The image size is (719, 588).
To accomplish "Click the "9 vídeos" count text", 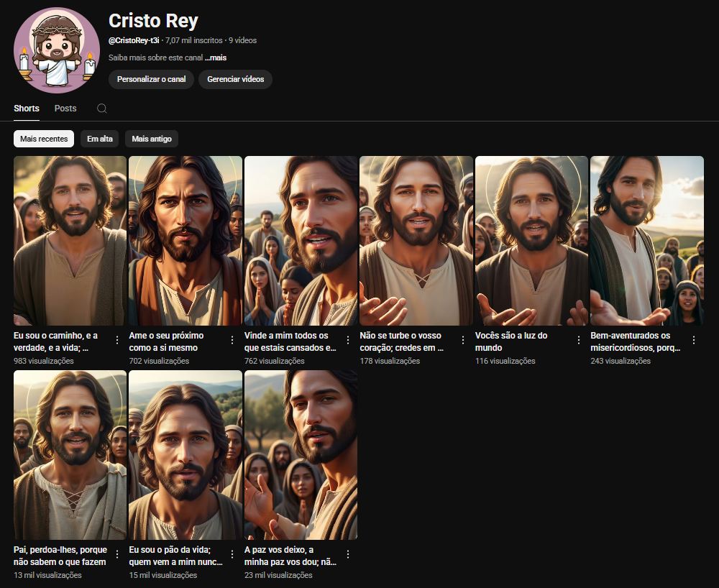I will (242, 40).
